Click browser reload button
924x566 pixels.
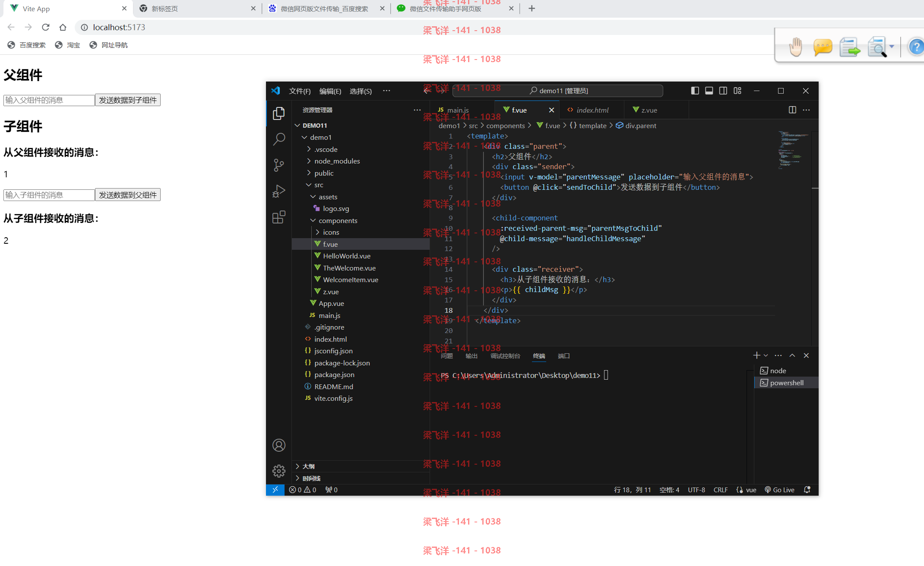click(45, 27)
